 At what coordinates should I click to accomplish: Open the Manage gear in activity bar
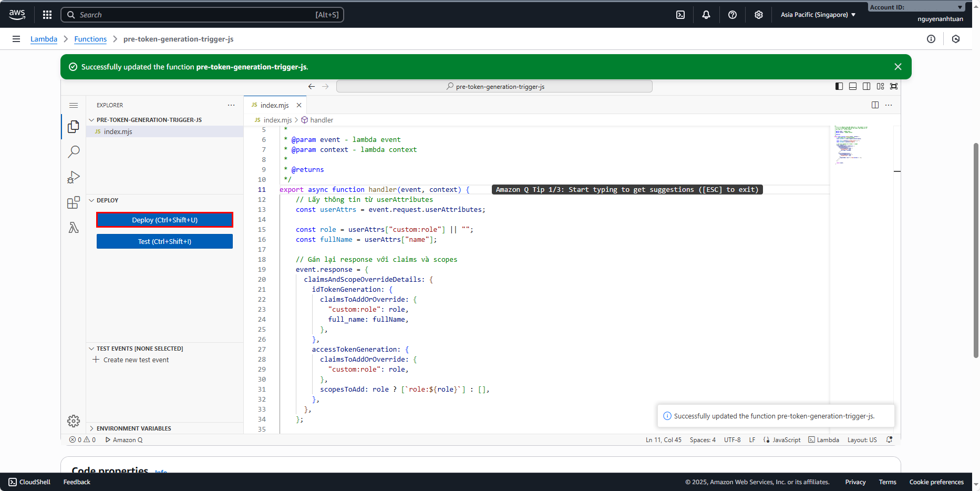click(74, 421)
